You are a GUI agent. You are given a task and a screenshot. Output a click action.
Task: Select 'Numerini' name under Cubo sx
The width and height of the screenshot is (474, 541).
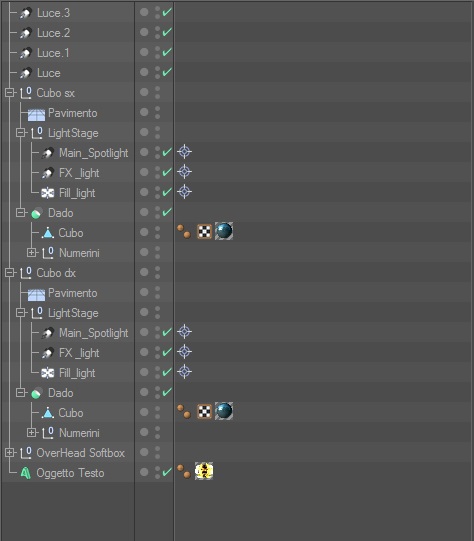point(79,253)
